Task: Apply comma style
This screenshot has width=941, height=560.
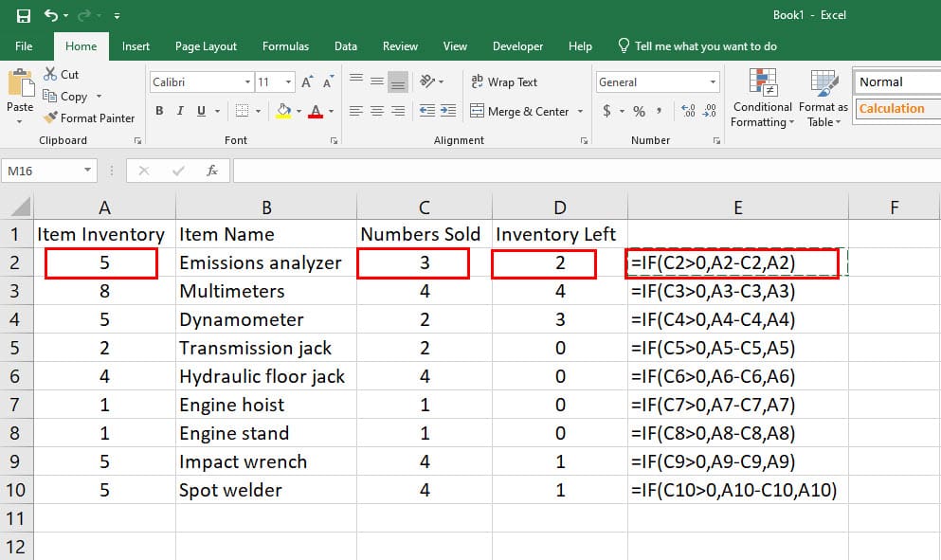Action: click(660, 111)
